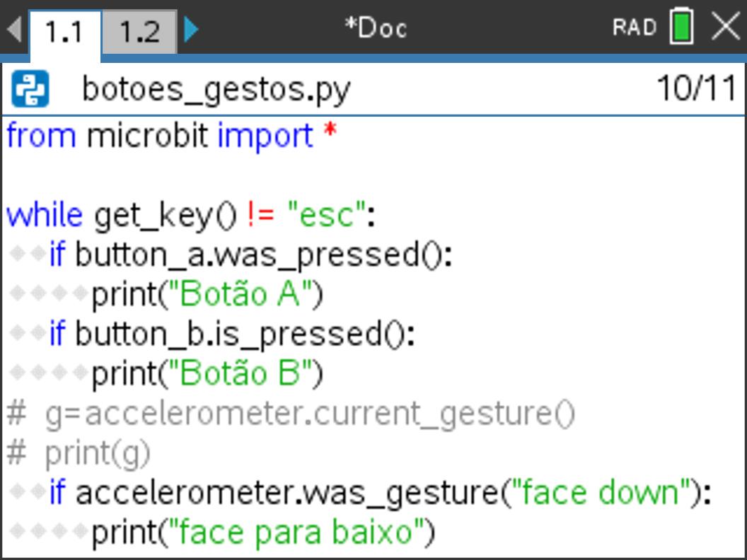Click the green battery status icon
747x560 pixels.
point(681,27)
